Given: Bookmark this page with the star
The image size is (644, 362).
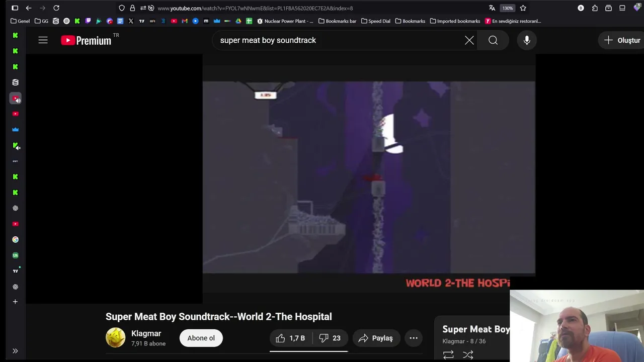Looking at the screenshot, I should coord(523,8).
